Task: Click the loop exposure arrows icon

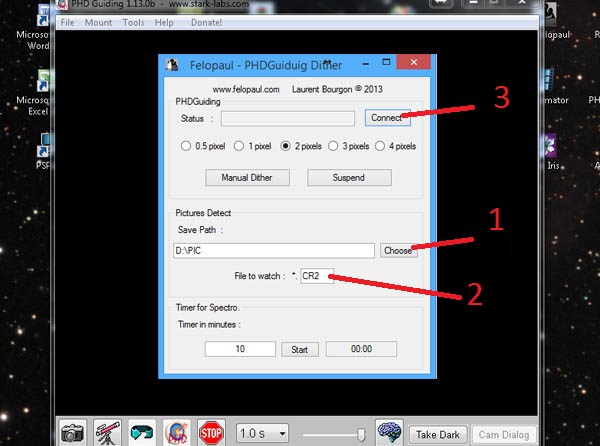Action: click(x=142, y=433)
